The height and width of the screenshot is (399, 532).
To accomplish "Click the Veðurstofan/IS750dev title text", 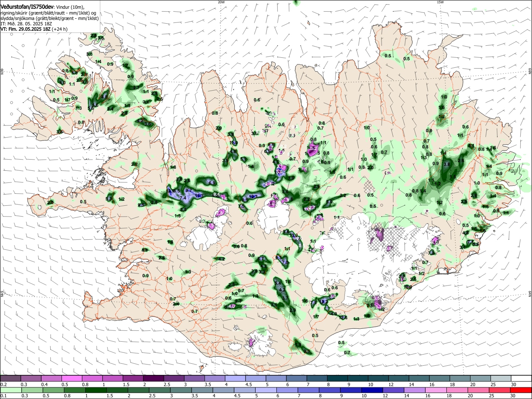I will [x=27, y=7].
